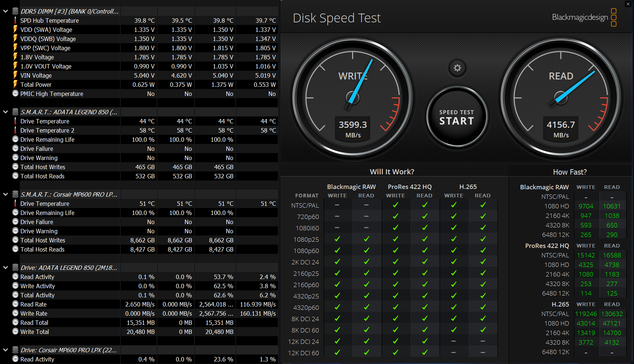Click the DDR5 DIMM [#3] chip icon

click(15, 11)
